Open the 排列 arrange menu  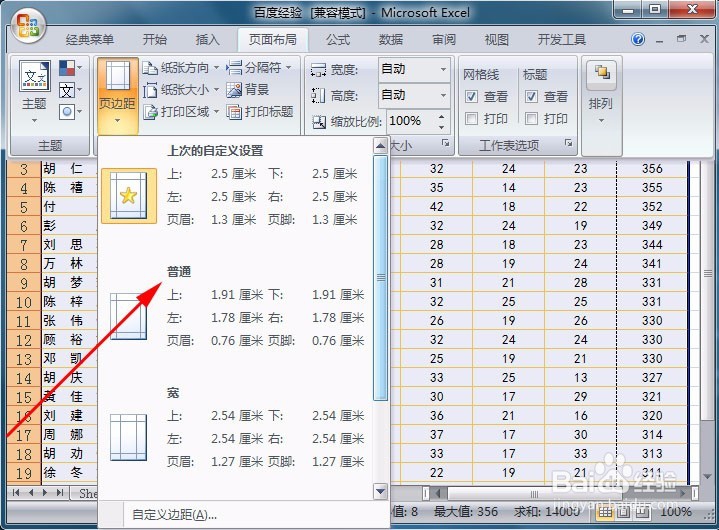(x=601, y=94)
